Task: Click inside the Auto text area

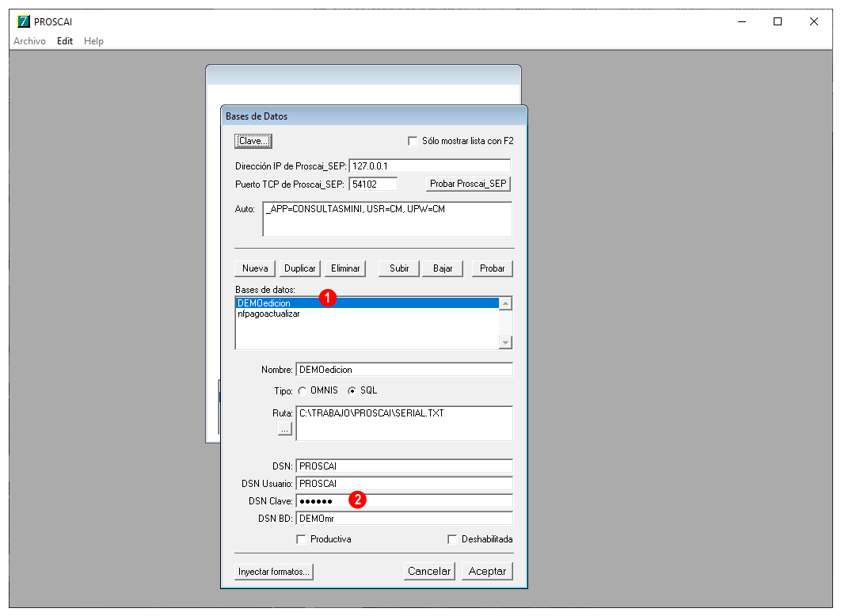Action: click(387, 219)
